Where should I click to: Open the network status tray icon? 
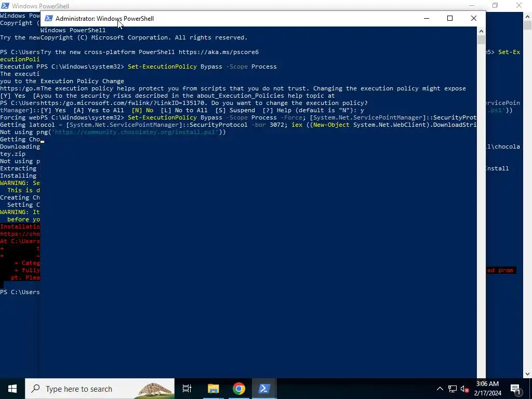point(453,389)
